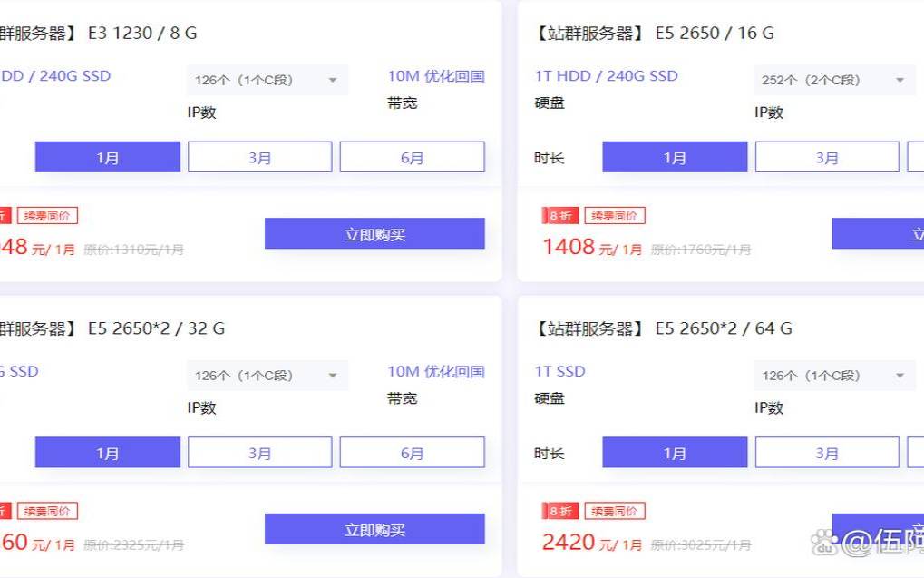
Task: Click 立即购买 for the E3 1230 server
Action: coord(374,234)
